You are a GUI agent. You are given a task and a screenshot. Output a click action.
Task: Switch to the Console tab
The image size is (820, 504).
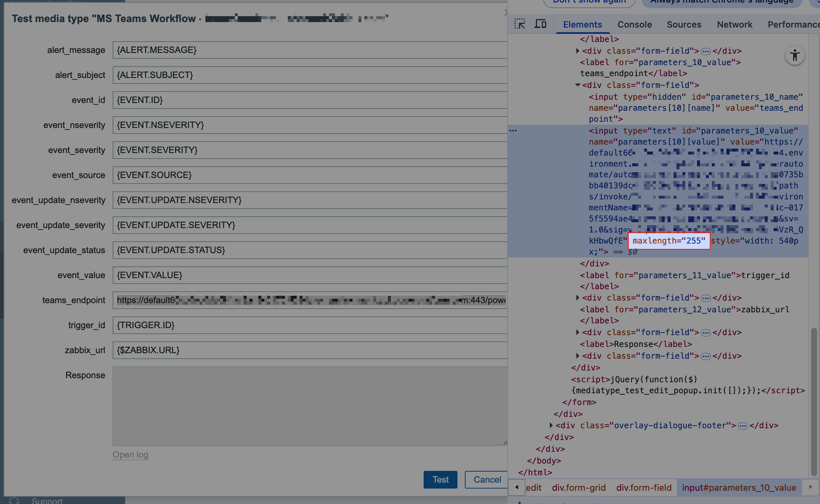(x=635, y=25)
